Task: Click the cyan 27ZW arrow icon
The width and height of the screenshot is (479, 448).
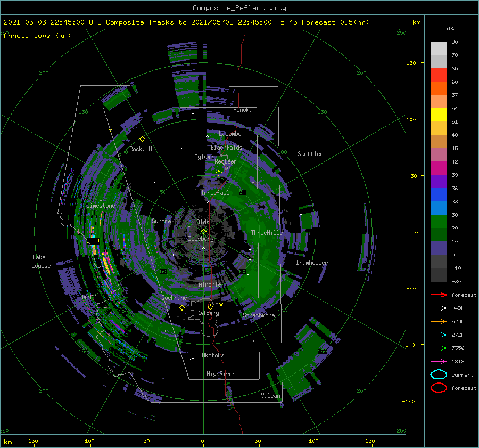Action: [439, 335]
